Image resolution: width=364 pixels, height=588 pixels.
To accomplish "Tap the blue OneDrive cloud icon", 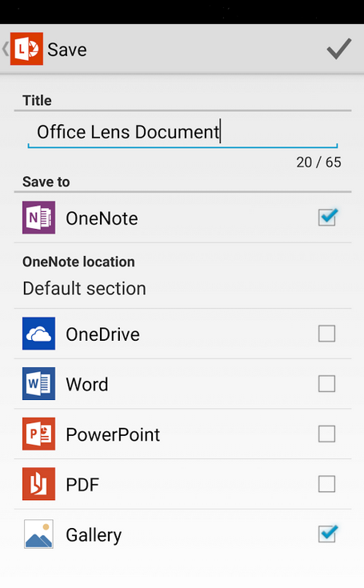I will coord(38,334).
